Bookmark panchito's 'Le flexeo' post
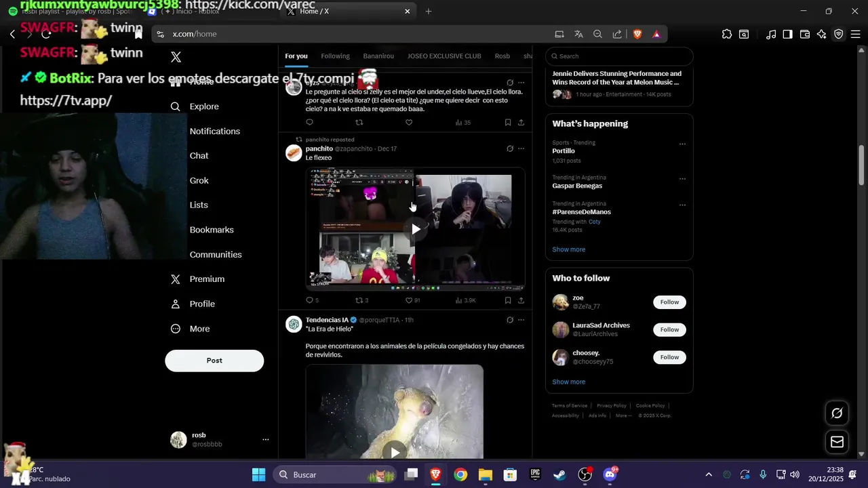This screenshot has height=488, width=868. pos(507,300)
